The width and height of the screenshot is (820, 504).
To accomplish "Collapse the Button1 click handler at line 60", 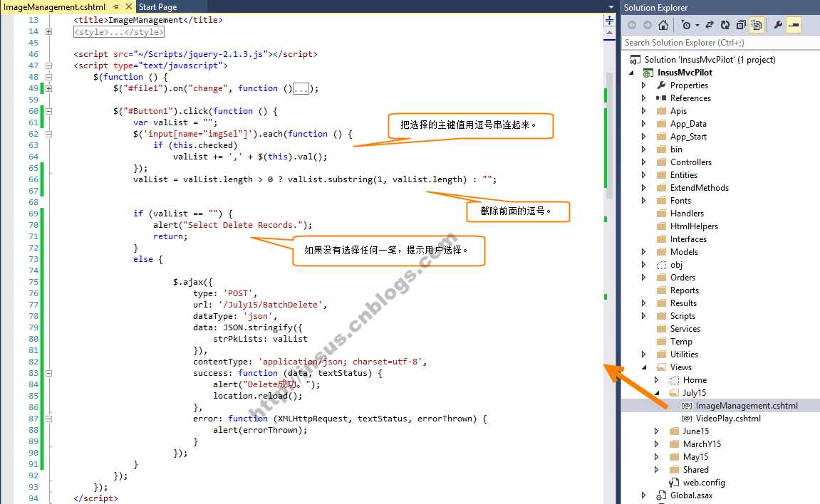I will click(x=48, y=111).
